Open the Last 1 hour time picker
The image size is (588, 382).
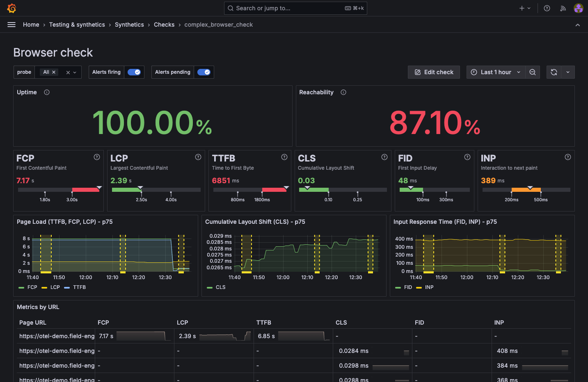[495, 72]
